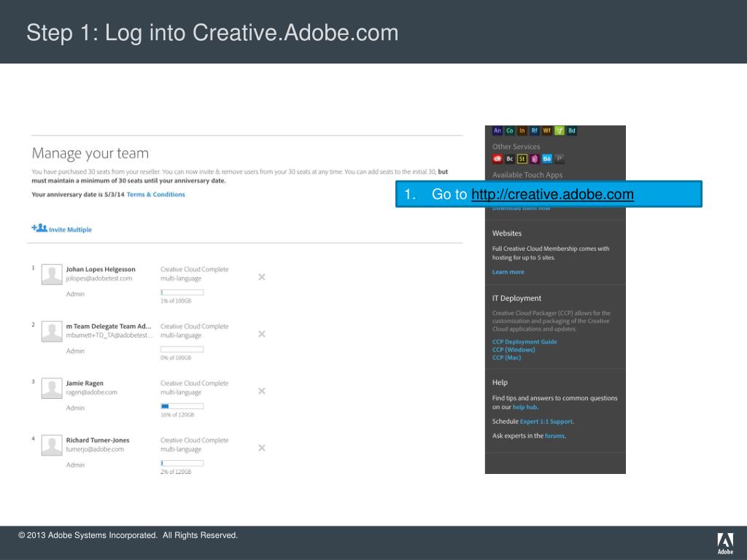Select the Edge Reflow (Rf) icon
Image resolution: width=747 pixels, height=560 pixels.
click(x=535, y=131)
